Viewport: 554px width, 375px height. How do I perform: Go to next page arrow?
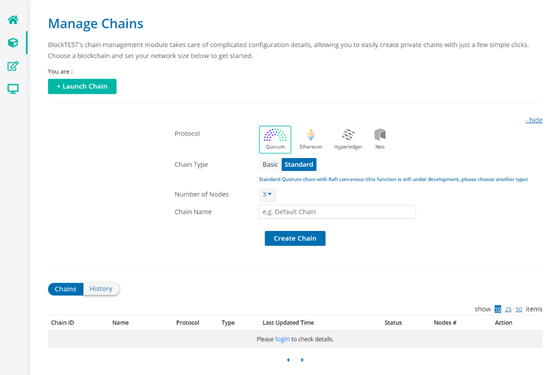coord(302,360)
